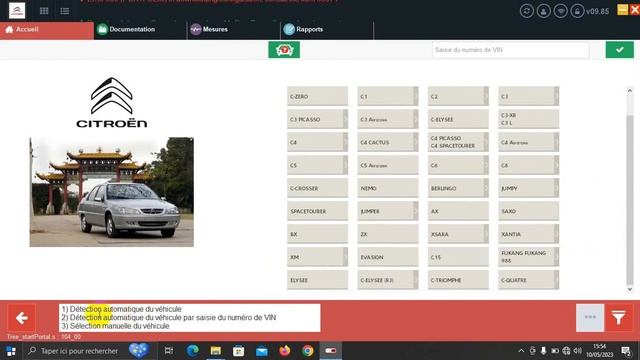640x360 pixels.
Task: Click the VIN number input field
Action: (510, 50)
